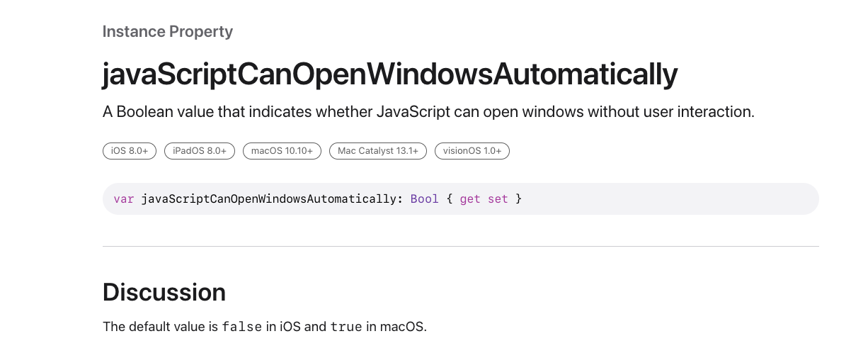Screen dimensions: 868x341
Task: Click the 'set' keyword in the declaration
Action: tap(498, 199)
